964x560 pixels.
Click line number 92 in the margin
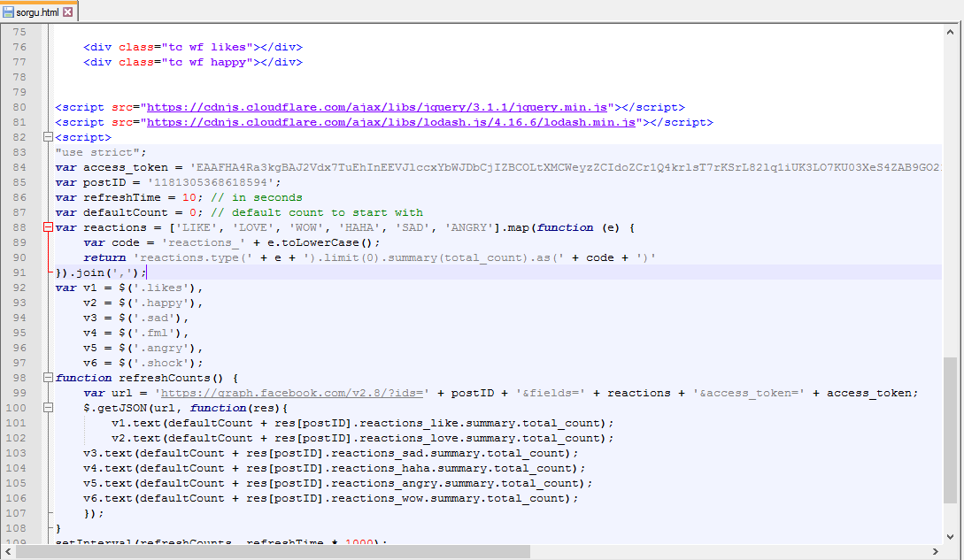click(x=19, y=288)
